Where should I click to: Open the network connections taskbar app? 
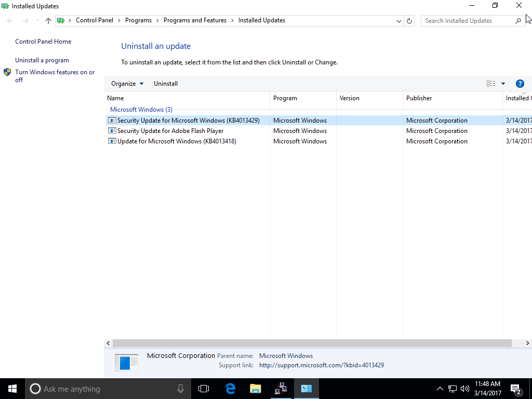tap(281, 389)
